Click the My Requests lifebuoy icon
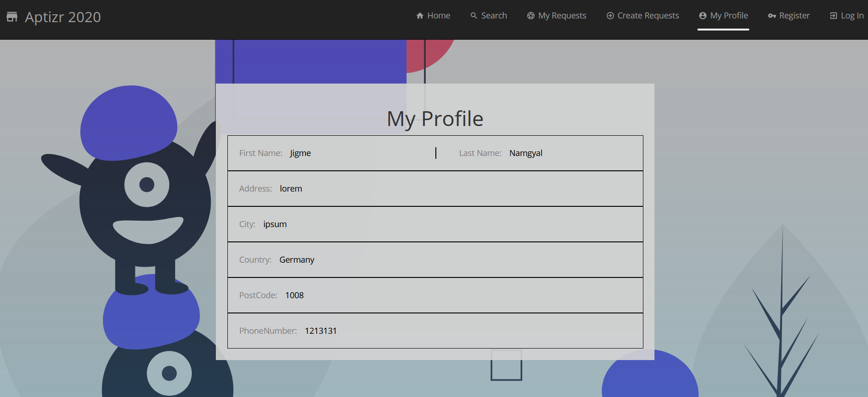This screenshot has height=397, width=868. (x=531, y=16)
